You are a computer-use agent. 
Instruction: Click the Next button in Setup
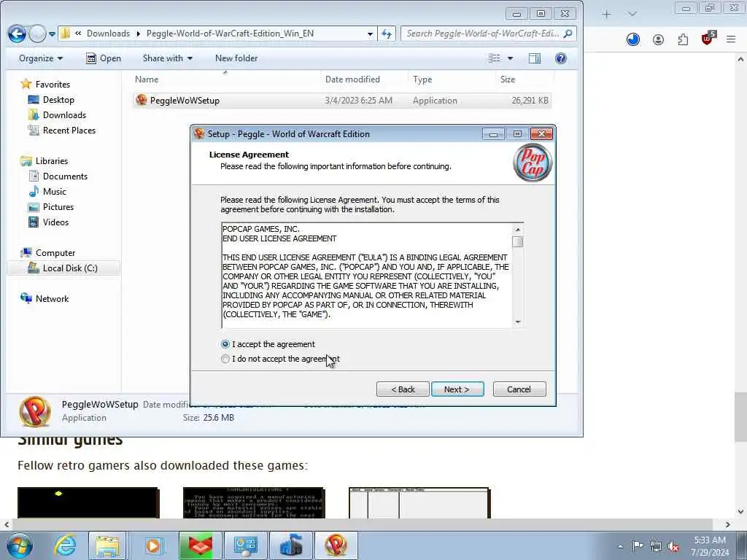(x=457, y=389)
